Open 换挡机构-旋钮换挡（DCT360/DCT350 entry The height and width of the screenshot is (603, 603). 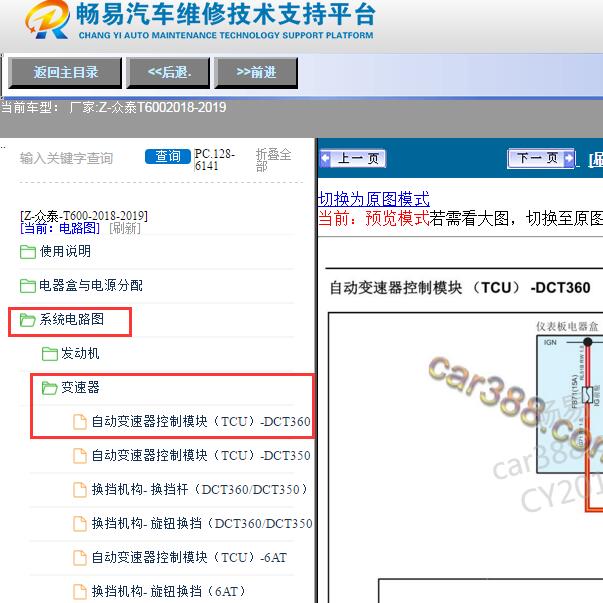pos(202,523)
